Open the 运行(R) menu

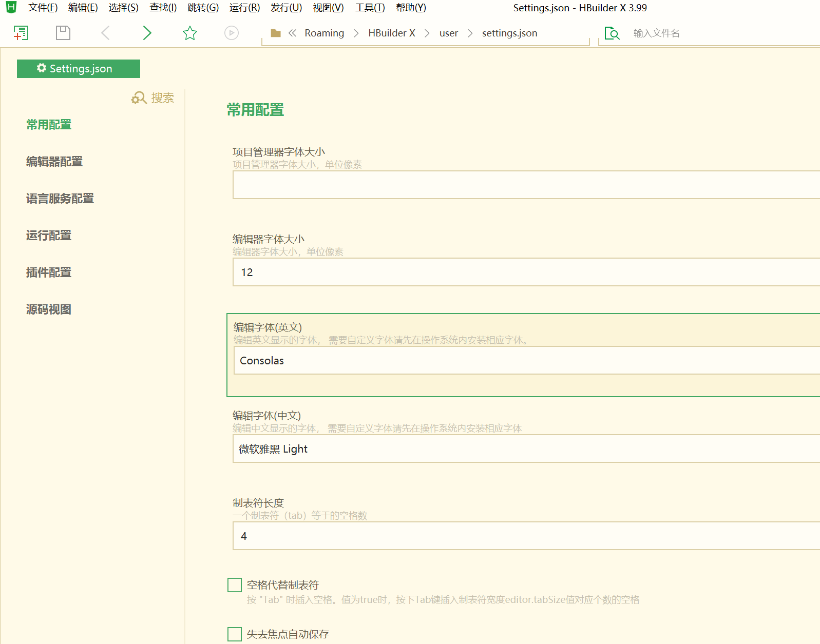[x=244, y=8]
